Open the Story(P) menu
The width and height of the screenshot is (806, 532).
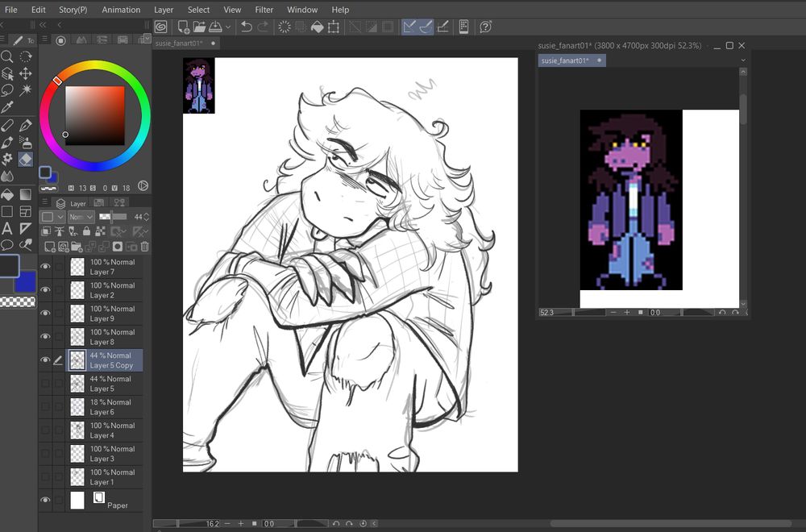click(x=73, y=10)
